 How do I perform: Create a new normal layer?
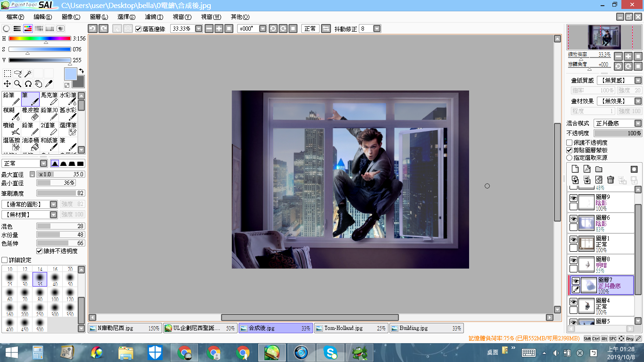coord(575,169)
